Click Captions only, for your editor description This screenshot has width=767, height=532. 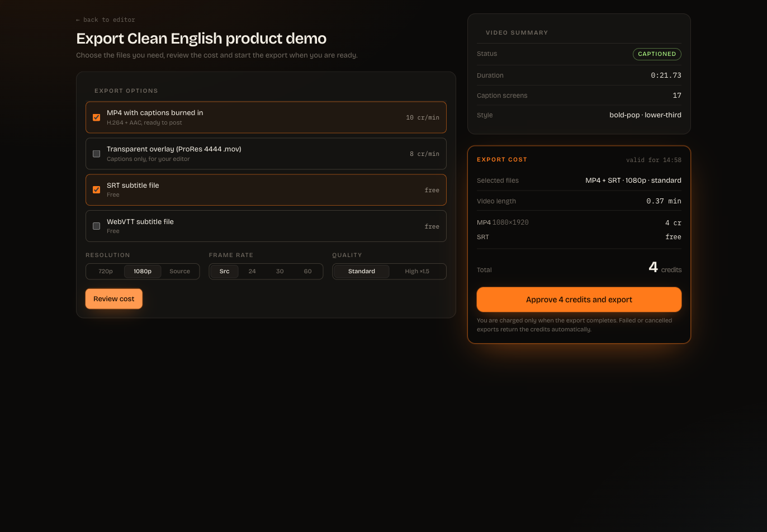coord(148,159)
